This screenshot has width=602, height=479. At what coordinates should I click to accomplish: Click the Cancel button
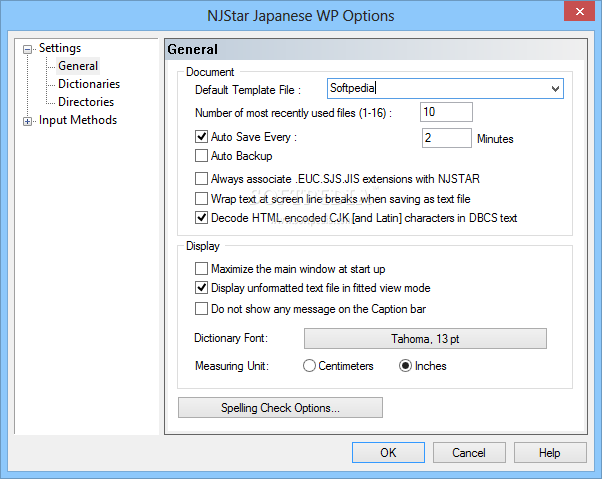point(469,453)
